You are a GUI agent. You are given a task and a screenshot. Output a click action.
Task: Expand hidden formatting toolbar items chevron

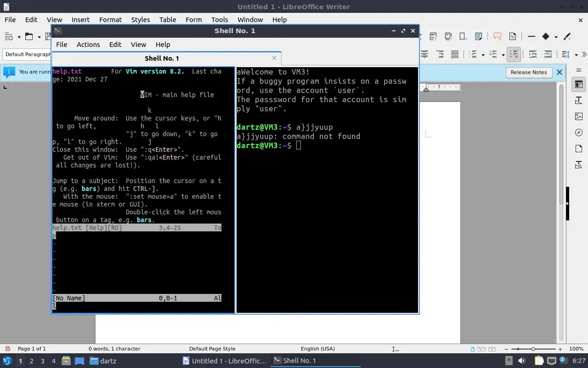[x=584, y=54]
